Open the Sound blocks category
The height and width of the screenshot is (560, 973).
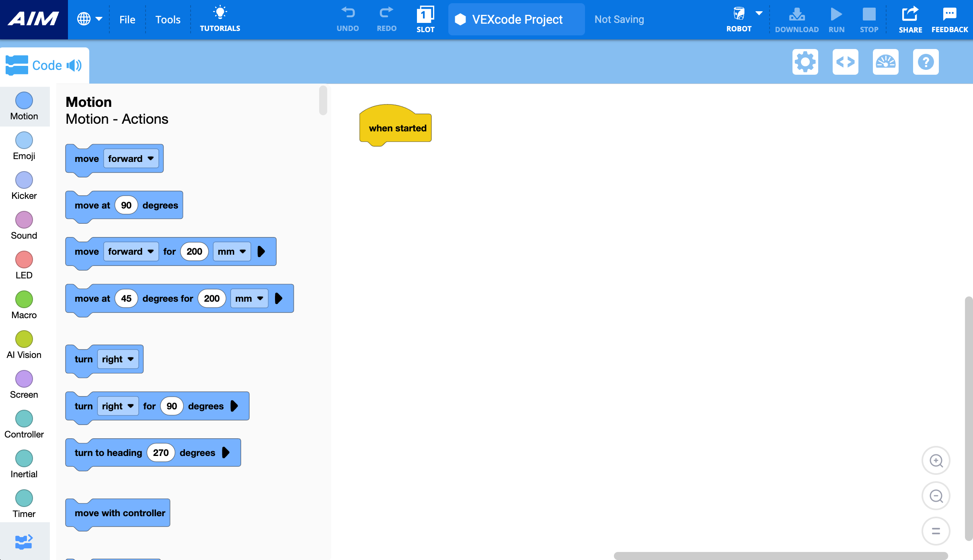point(24,225)
